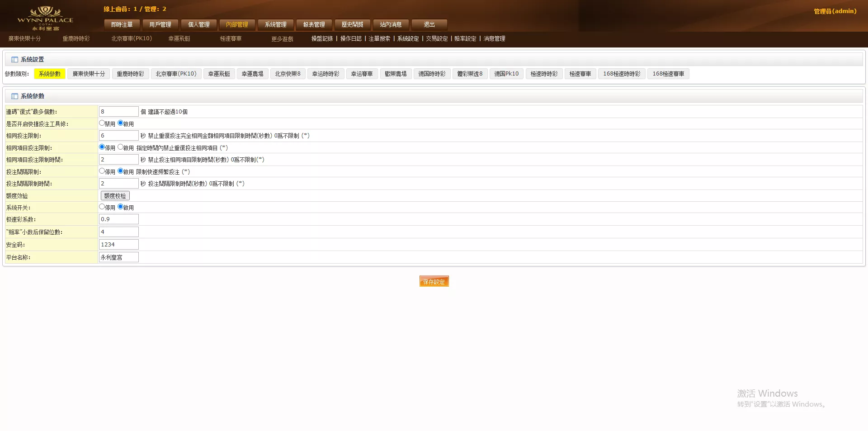Open the 報表管理 menu
The image size is (868, 431).
pyautogui.click(x=313, y=25)
